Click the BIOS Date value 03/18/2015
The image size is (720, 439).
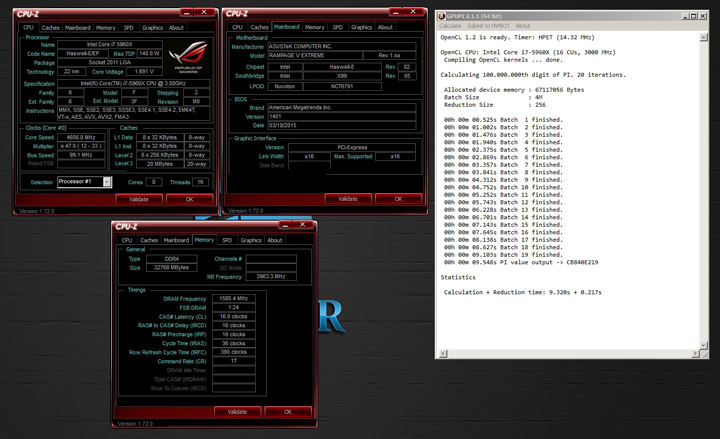342,125
